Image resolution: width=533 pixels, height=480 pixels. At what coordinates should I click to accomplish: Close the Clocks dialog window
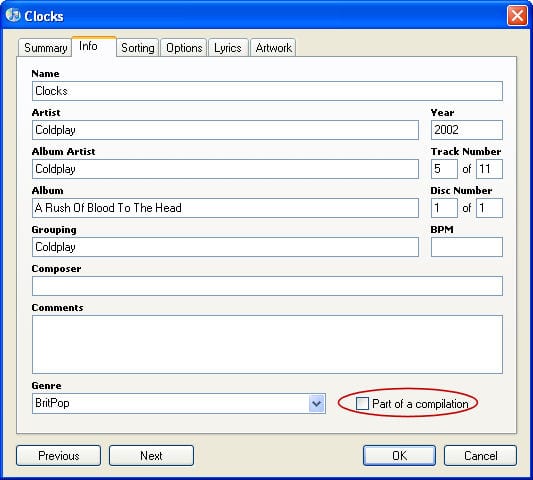[517, 15]
